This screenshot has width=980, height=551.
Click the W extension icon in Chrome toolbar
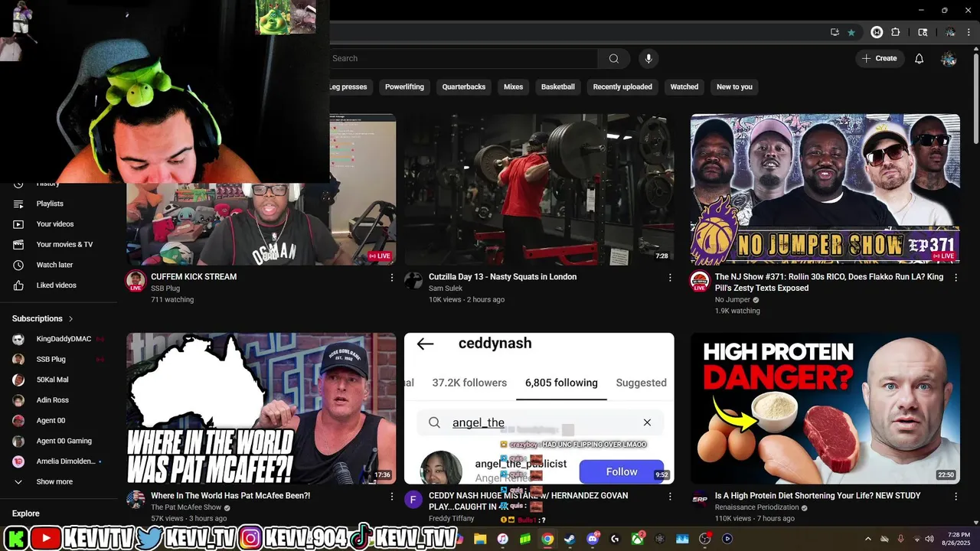(x=877, y=32)
